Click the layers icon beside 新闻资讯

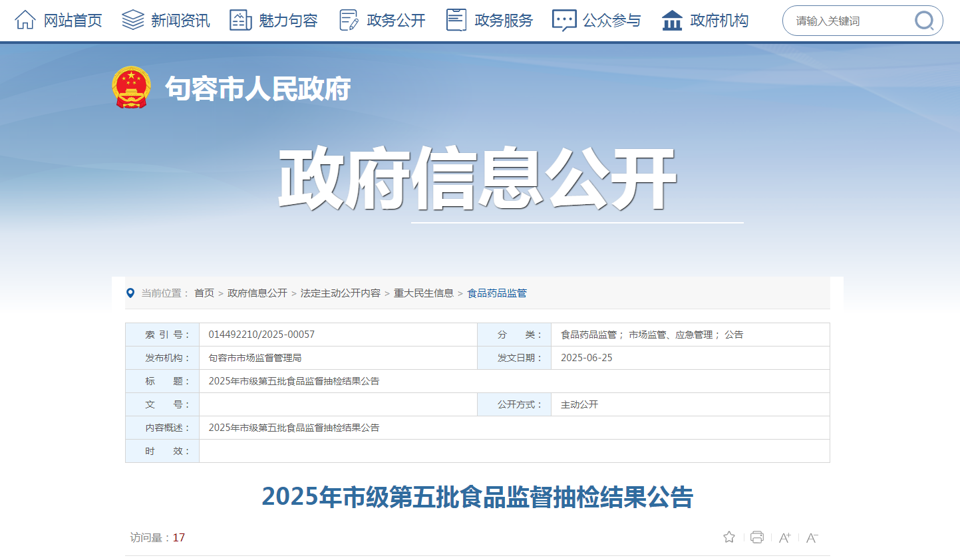(133, 20)
